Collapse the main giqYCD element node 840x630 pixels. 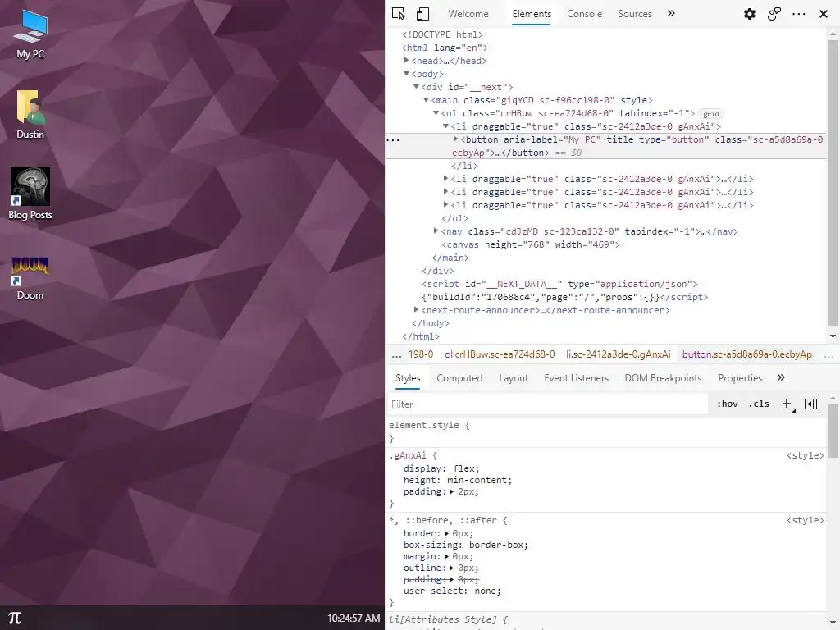(427, 99)
